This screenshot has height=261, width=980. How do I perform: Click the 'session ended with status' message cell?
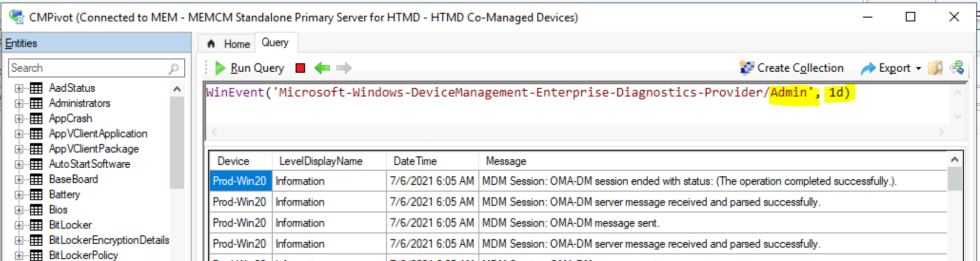[713, 181]
